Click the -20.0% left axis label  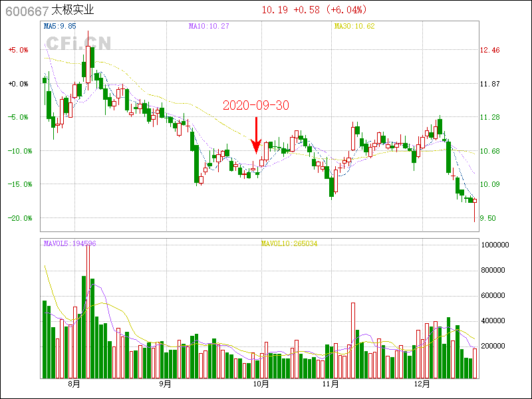(18, 218)
